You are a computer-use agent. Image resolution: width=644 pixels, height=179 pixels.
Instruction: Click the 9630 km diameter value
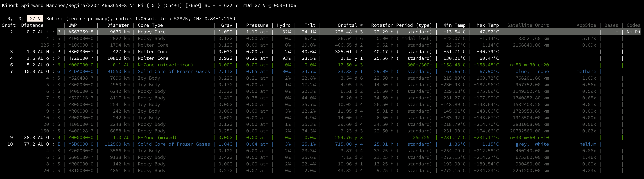click(120, 32)
